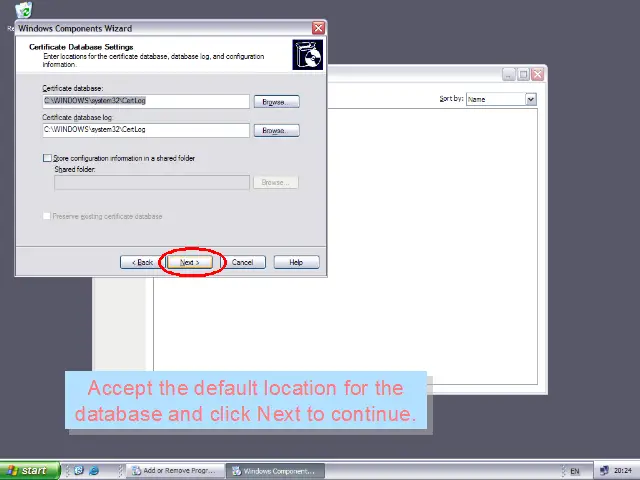Open the Sort by dropdown in background window

tap(531, 99)
